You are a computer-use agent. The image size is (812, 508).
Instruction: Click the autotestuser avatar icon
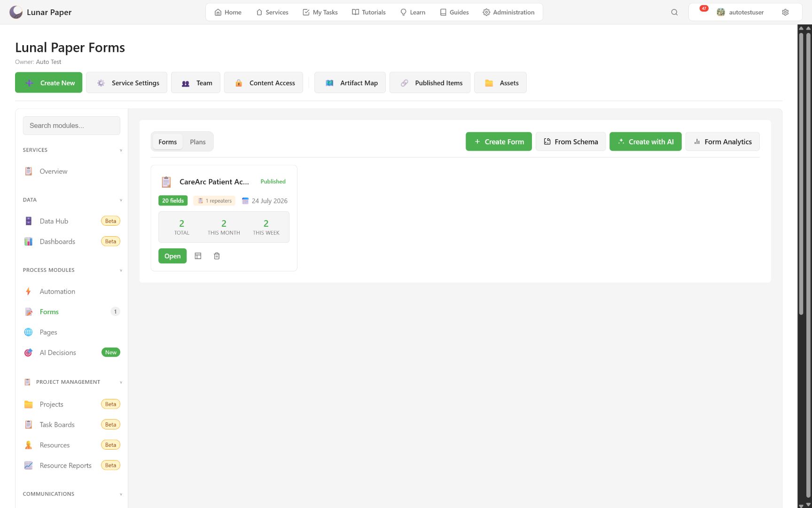tap(720, 12)
